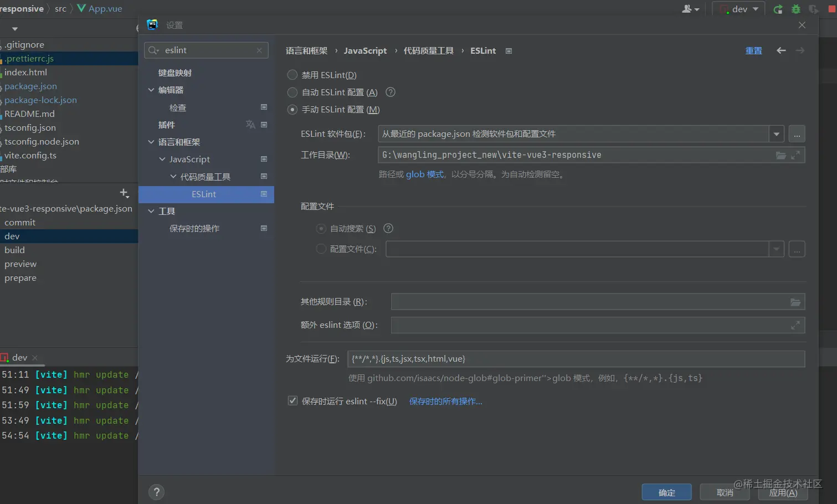Click the debug bug icon in toolbar
The image size is (837, 504).
coord(796,9)
